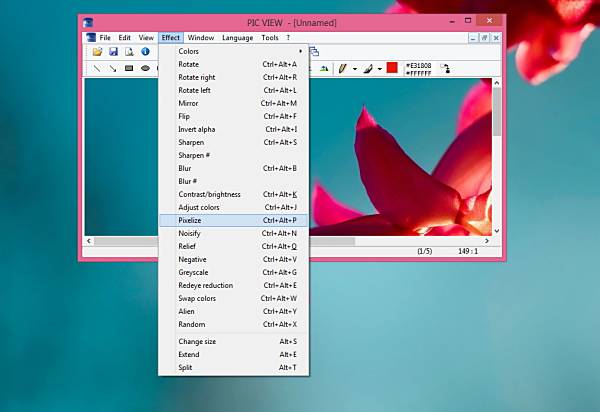Image resolution: width=600 pixels, height=412 pixels.
Task: Click the red foreground color swatch
Action: 392,68
